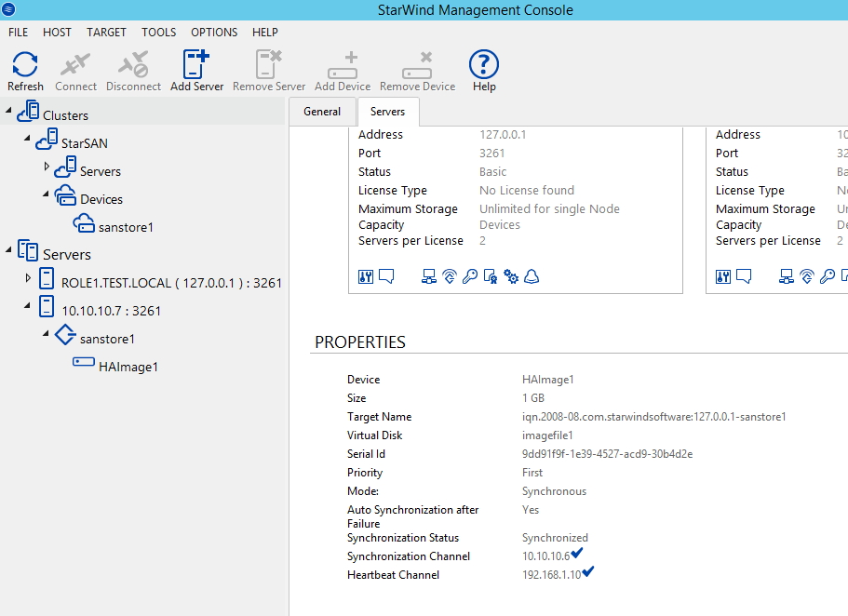Switch to the General tab
The width and height of the screenshot is (848, 616).
click(x=322, y=112)
